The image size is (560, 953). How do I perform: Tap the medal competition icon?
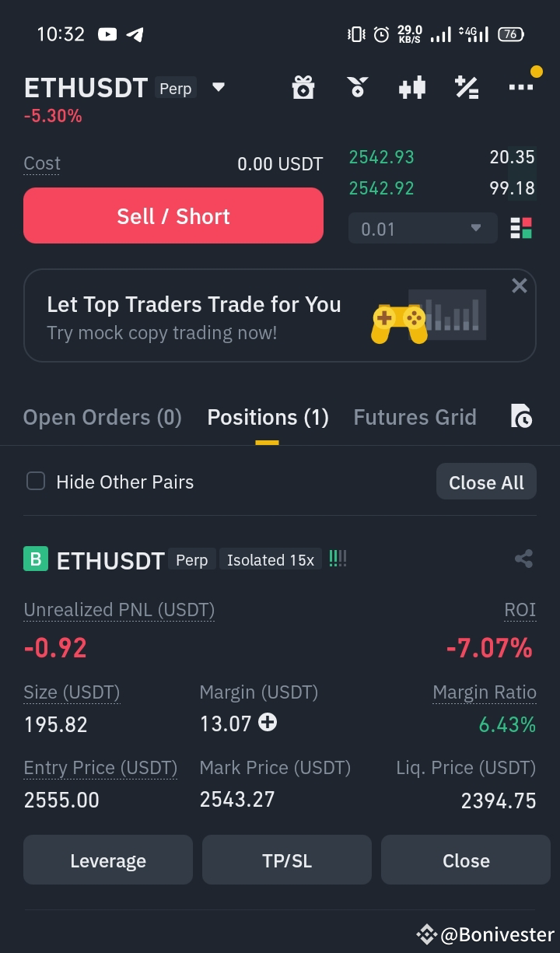click(x=357, y=87)
